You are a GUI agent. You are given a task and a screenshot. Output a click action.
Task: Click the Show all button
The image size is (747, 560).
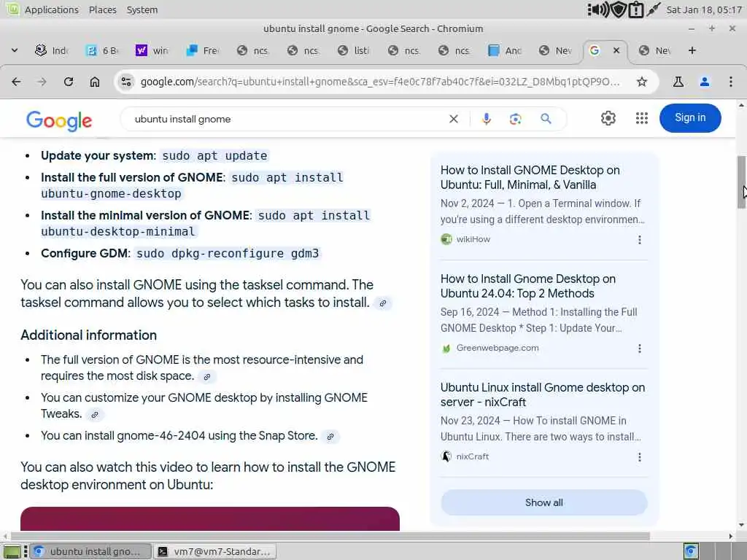click(x=543, y=502)
